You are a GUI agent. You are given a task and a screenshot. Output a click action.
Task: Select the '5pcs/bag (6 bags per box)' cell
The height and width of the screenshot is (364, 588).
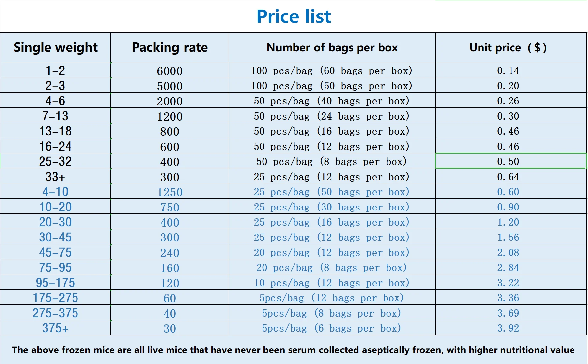(x=331, y=328)
